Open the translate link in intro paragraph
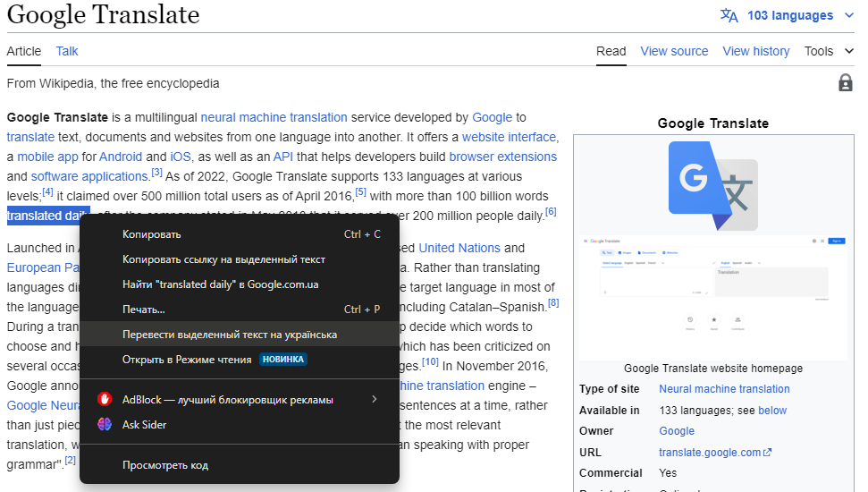 pos(30,137)
